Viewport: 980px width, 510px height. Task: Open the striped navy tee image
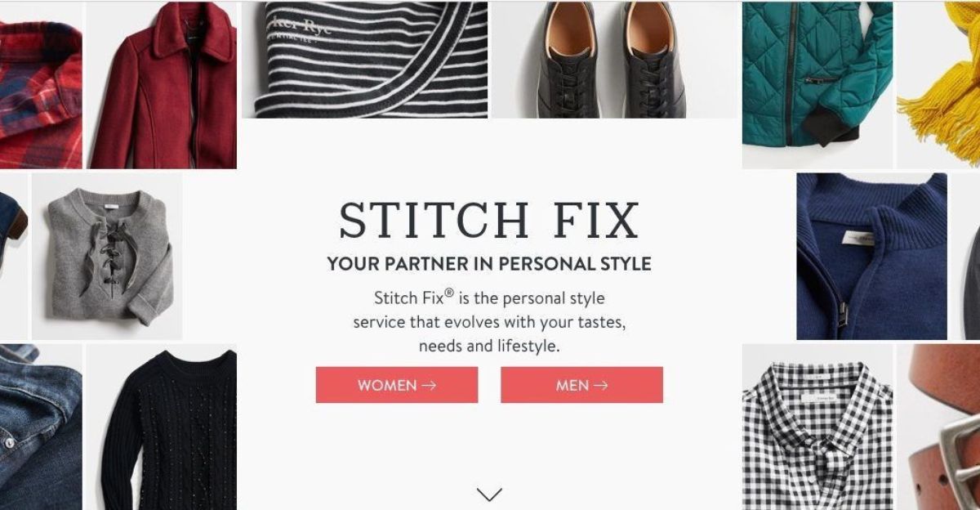pos(364,60)
